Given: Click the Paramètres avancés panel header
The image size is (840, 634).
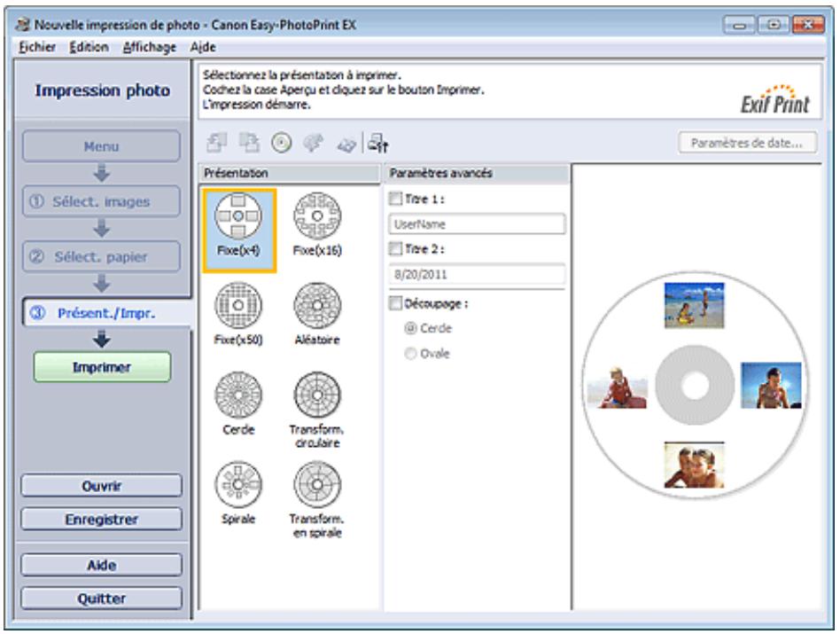Looking at the screenshot, I should 476,173.
